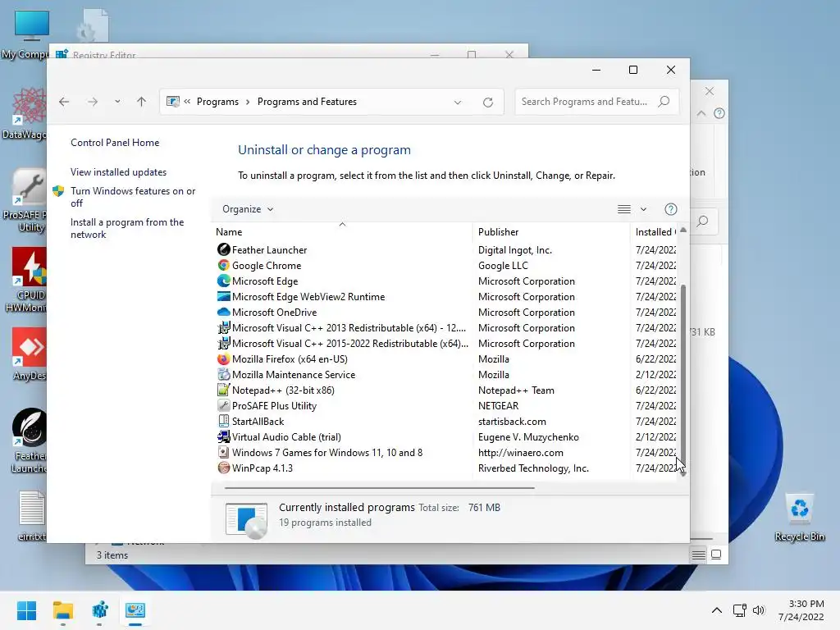Click the Digital Ingot, Inc. publisher cell
Screen dimensions: 840x630
click(515, 249)
